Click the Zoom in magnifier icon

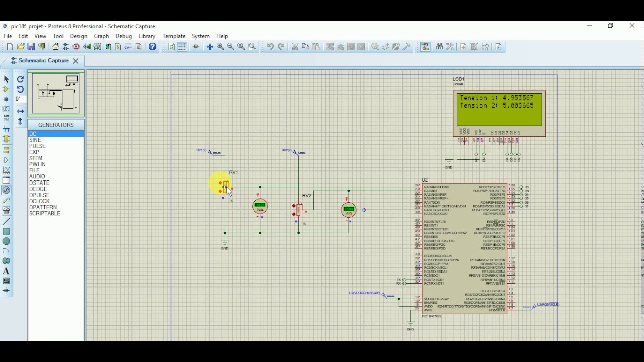pos(220,47)
